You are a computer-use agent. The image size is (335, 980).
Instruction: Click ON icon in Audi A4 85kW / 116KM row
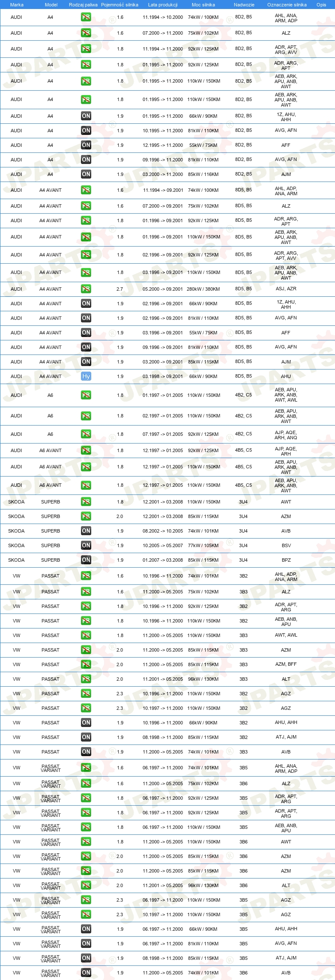point(86,174)
